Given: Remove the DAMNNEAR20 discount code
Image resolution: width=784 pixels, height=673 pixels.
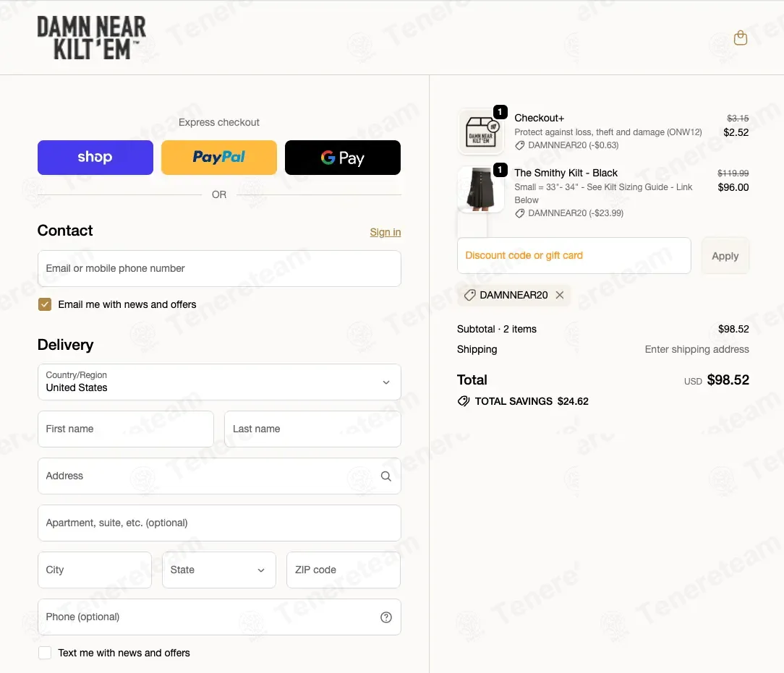Looking at the screenshot, I should 560,295.
